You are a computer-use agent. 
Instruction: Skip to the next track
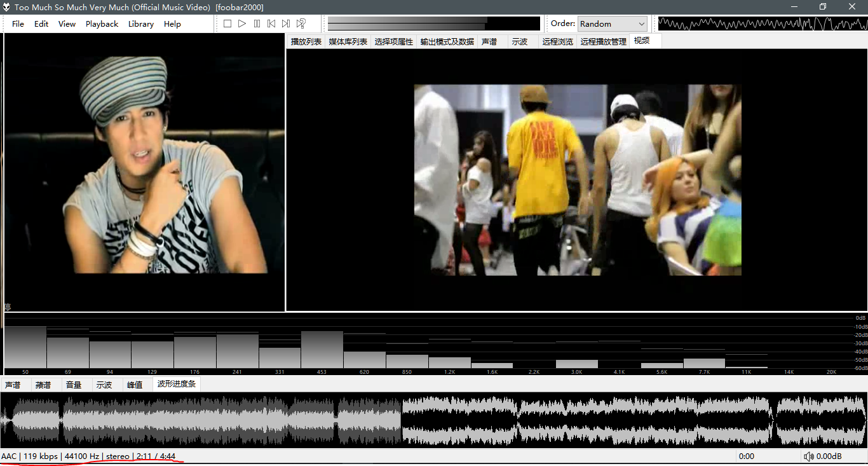286,24
